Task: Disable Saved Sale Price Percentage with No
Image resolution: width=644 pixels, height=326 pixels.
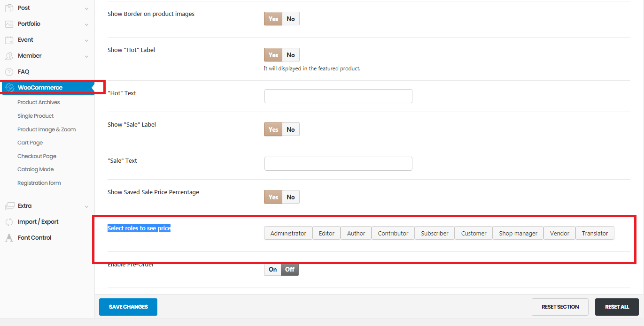Action: click(291, 197)
